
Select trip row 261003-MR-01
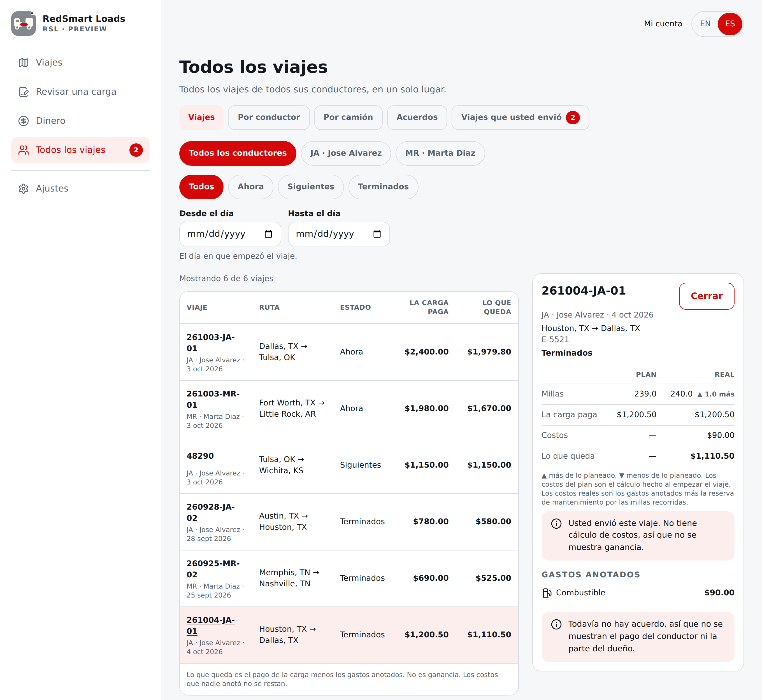click(x=349, y=409)
